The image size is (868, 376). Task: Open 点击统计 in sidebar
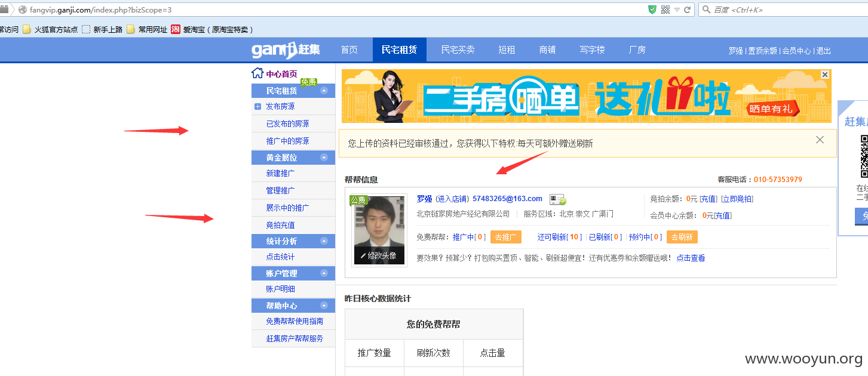tap(281, 257)
